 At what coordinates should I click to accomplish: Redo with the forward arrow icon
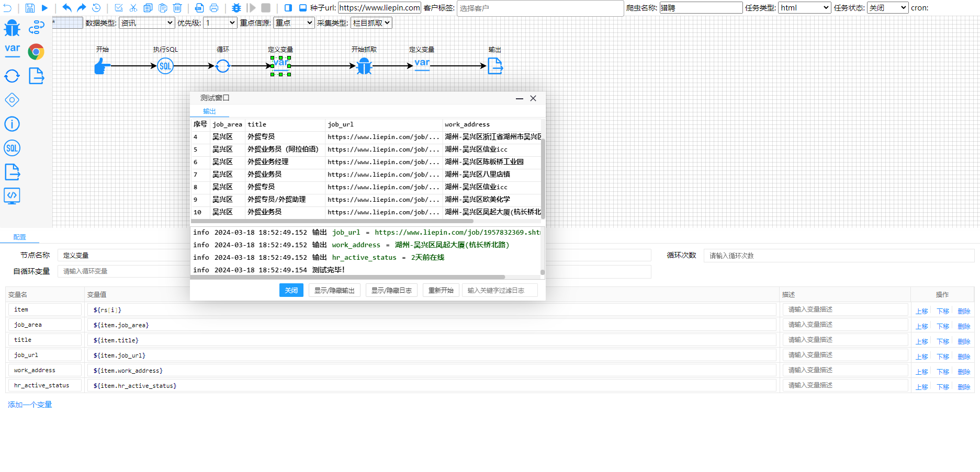point(82,8)
